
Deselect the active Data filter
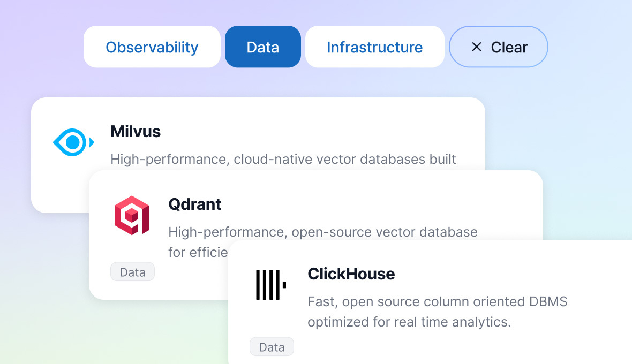[263, 47]
